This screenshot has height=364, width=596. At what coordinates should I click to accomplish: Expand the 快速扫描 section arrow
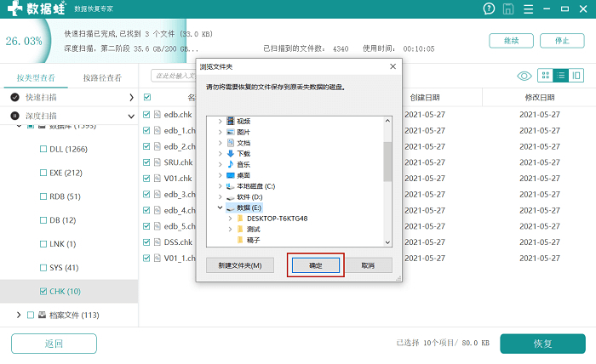(131, 98)
